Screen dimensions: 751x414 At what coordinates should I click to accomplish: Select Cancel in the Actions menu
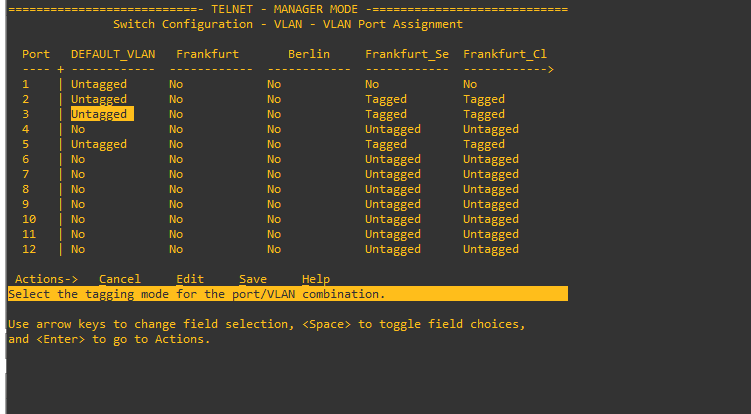[x=119, y=279]
